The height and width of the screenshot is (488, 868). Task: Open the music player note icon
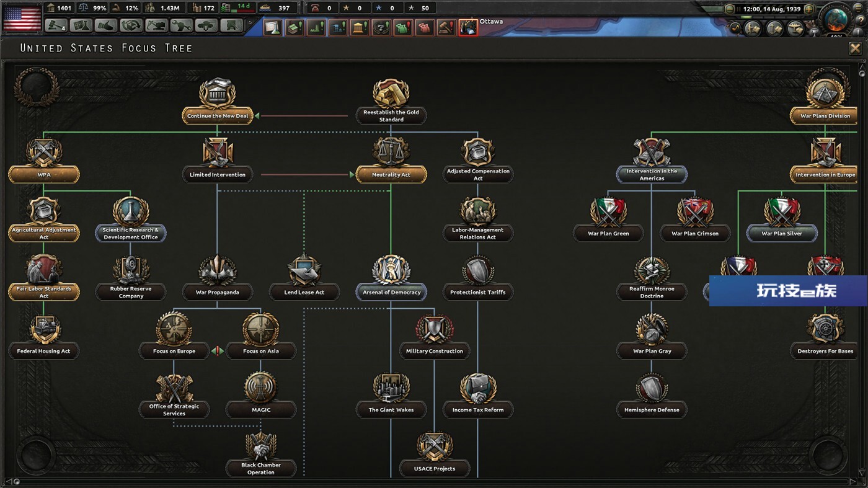[x=735, y=28]
